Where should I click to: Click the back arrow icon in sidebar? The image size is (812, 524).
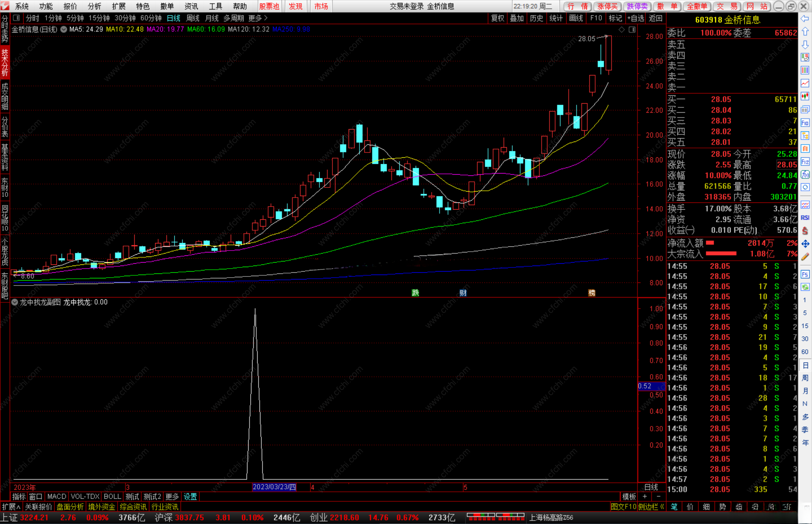pyautogui.click(x=805, y=18)
